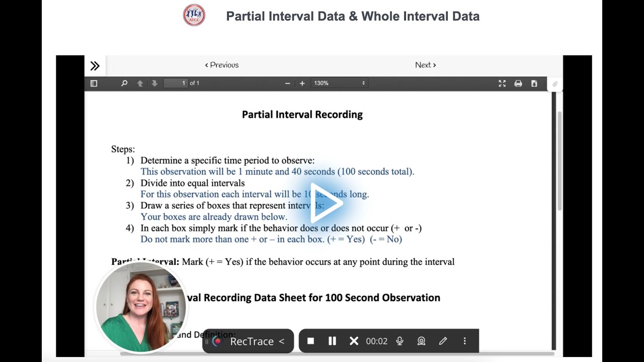Image resolution: width=644 pixels, height=362 pixels.
Task: Pause the RecTrace recording
Action: [332, 341]
